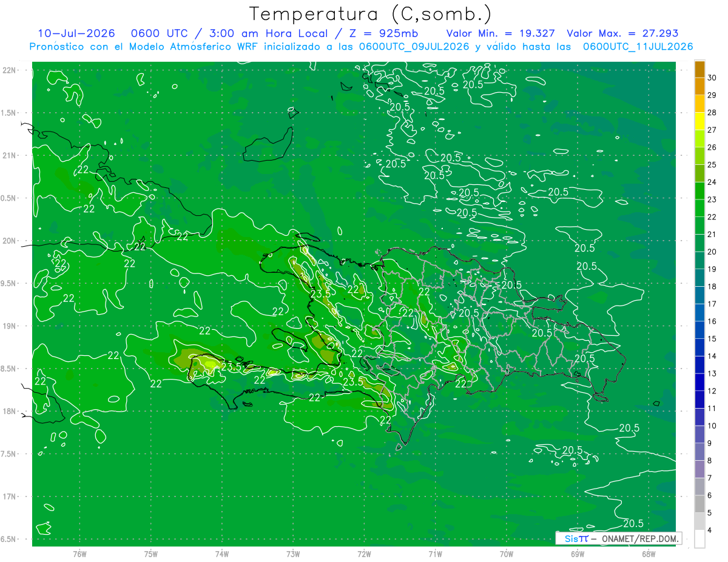The image size is (728, 562).
Task: Click the "Valor Max. = 27.293" readout
Action: pyautogui.click(x=622, y=33)
